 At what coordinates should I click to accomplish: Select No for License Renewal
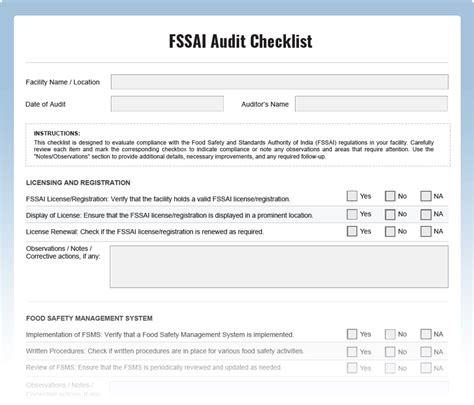[390, 231]
